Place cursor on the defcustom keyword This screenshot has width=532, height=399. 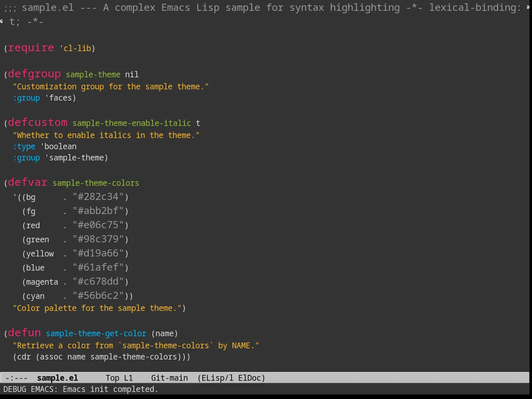(x=38, y=123)
